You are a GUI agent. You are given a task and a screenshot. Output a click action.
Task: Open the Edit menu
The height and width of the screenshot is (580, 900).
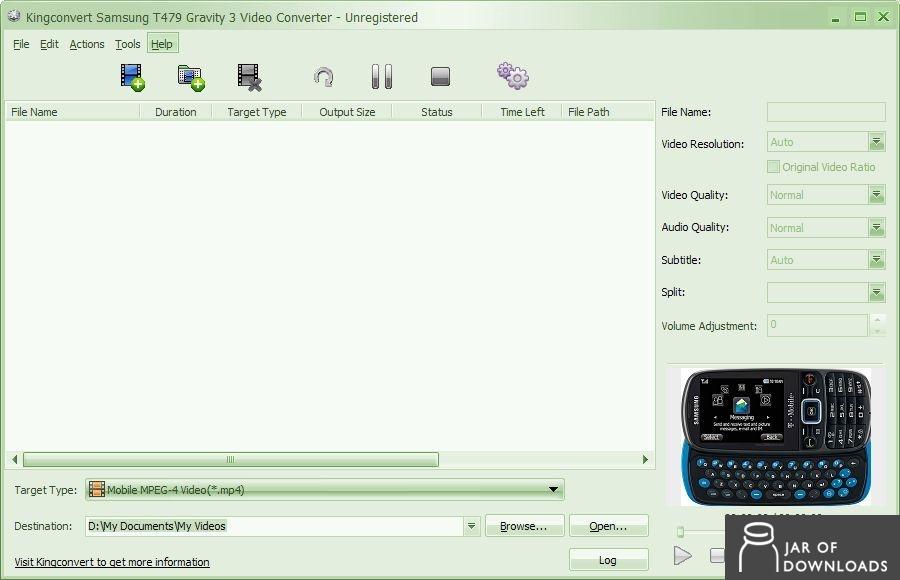click(x=49, y=44)
